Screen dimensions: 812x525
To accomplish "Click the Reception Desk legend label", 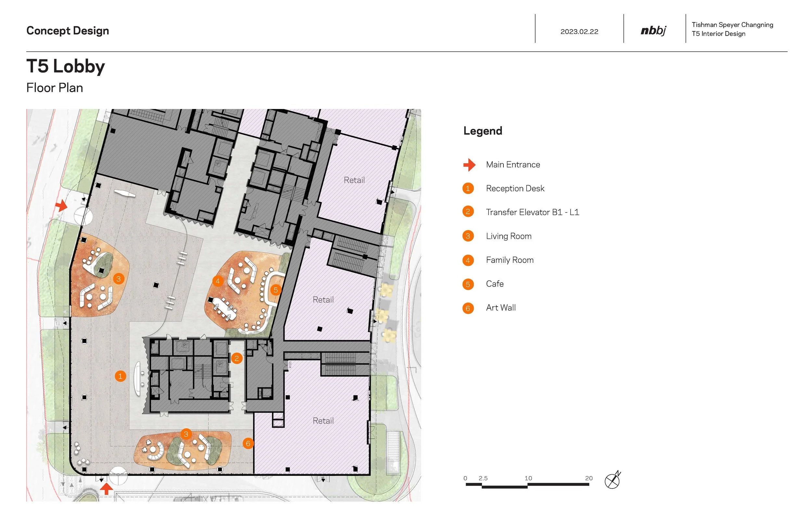I will 515,189.
